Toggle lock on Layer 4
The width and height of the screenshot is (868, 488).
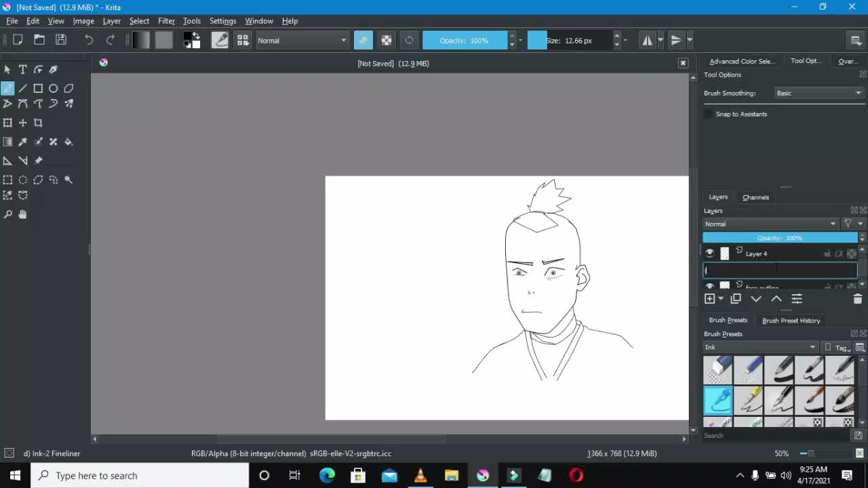point(827,253)
